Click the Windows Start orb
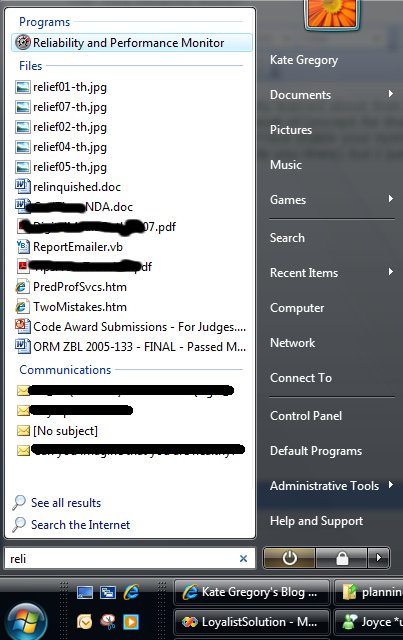403x640 pixels. click(25, 621)
